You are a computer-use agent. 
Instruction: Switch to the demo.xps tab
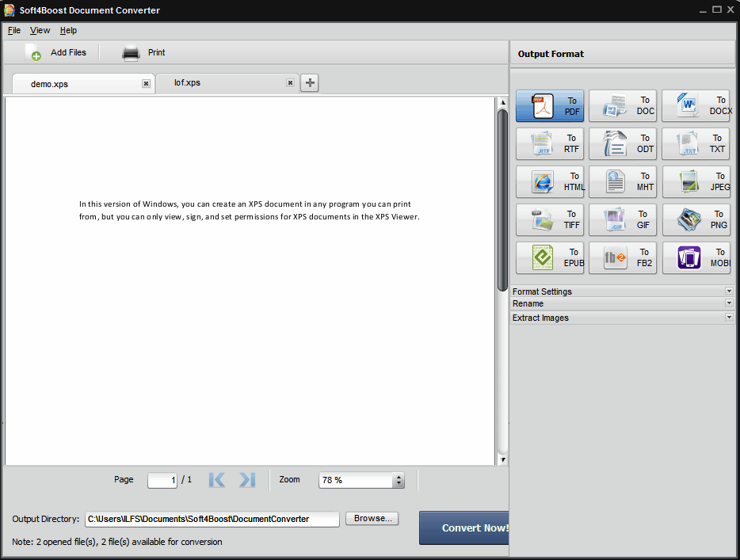(83, 84)
